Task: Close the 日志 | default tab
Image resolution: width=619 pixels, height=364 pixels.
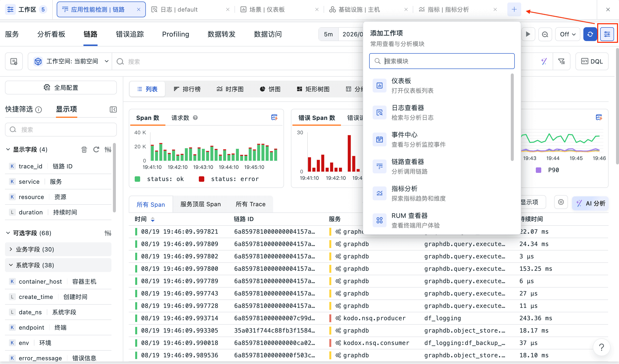Action: 228,9
